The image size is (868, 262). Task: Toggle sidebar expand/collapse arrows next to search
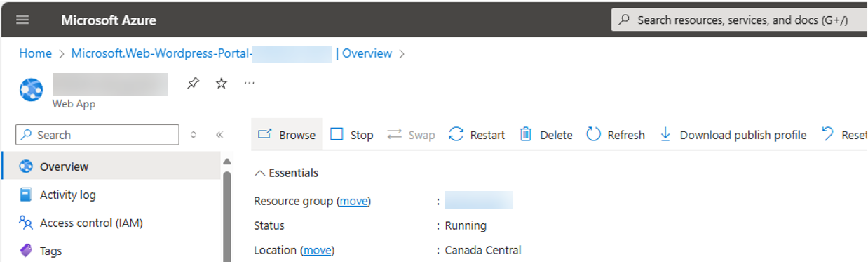click(194, 135)
